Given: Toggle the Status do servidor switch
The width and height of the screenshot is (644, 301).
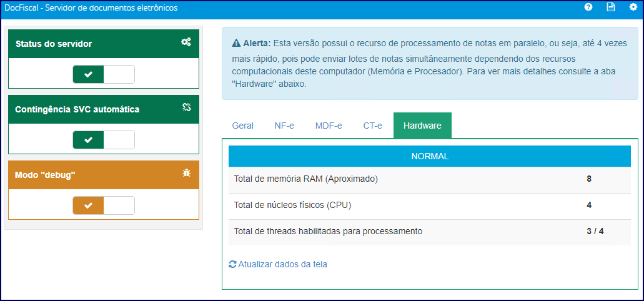Looking at the screenshot, I should tap(104, 74).
